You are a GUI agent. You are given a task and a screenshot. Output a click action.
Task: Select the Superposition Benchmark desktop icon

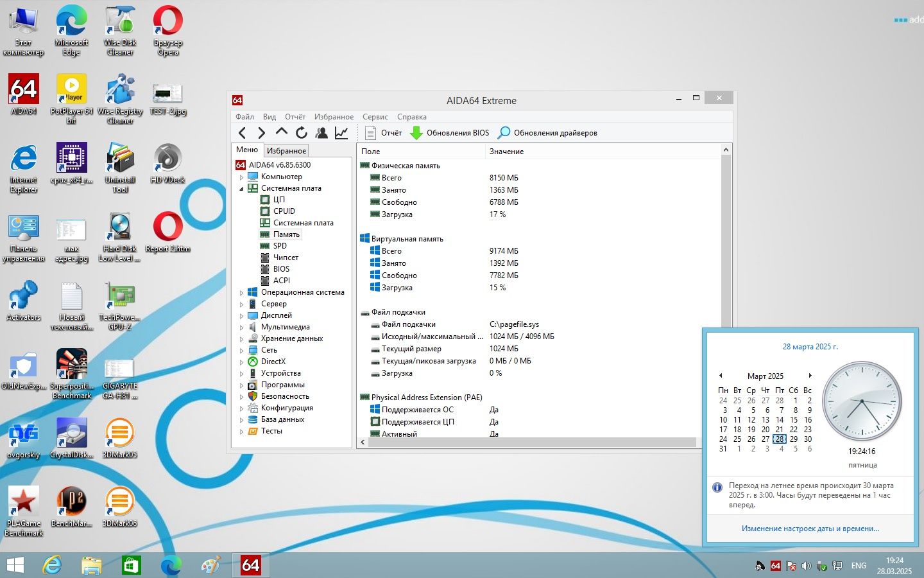click(x=71, y=374)
